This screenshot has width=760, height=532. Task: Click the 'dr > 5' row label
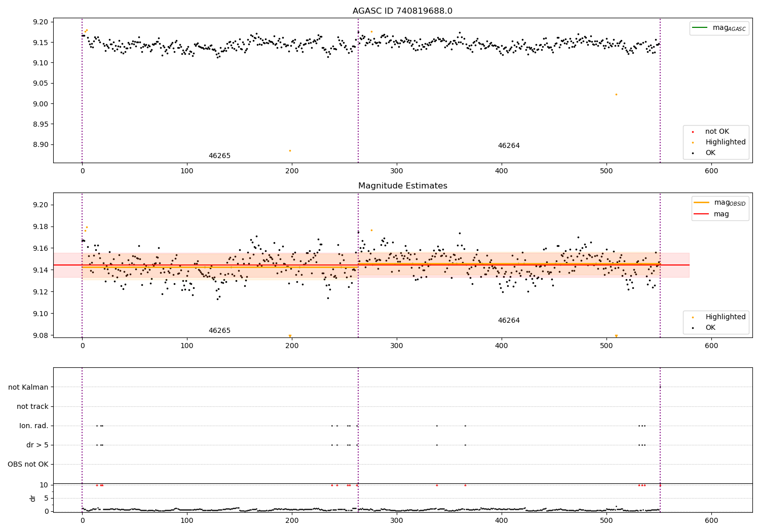pyautogui.click(x=37, y=445)
